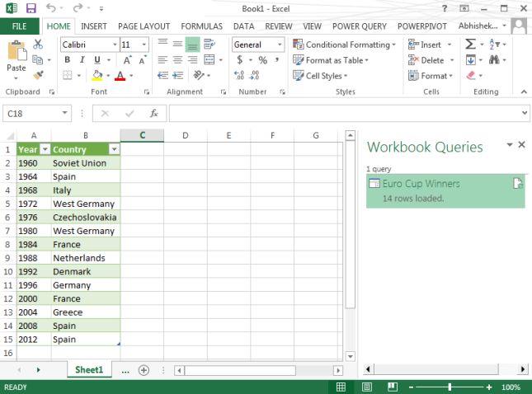
Task: Click Merge & Center icon
Action: point(210,60)
